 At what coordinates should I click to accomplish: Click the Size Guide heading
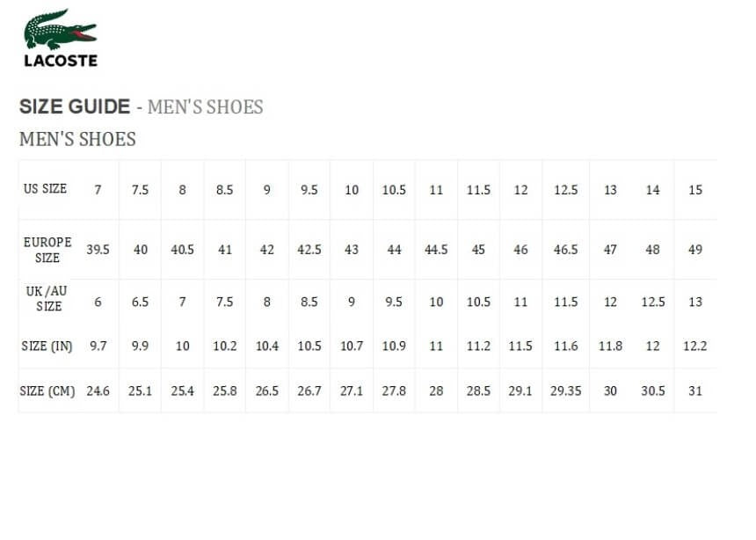(75, 107)
